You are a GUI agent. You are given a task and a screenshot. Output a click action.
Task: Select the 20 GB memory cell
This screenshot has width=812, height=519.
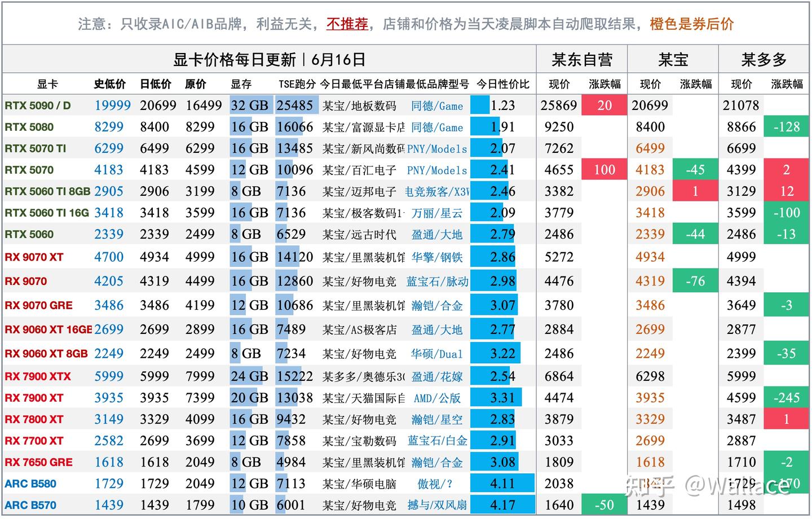coord(251,398)
